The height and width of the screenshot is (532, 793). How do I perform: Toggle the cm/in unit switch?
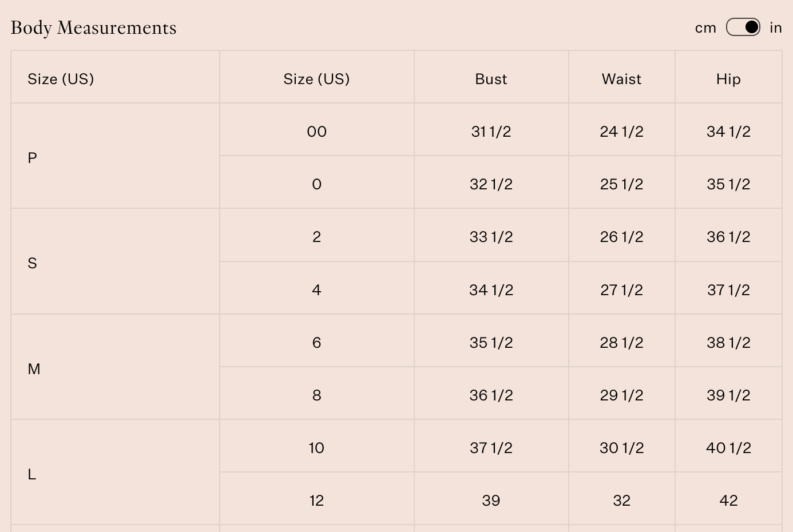tap(743, 27)
